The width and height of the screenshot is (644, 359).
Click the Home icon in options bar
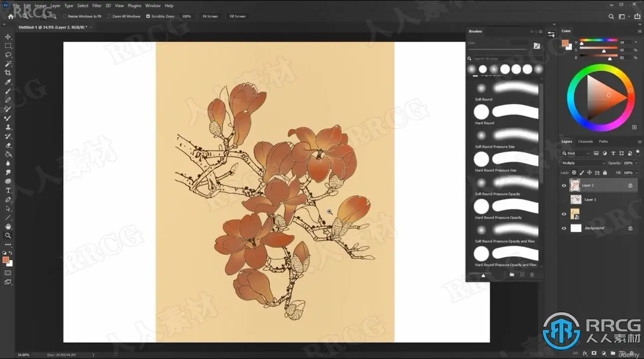11,16
